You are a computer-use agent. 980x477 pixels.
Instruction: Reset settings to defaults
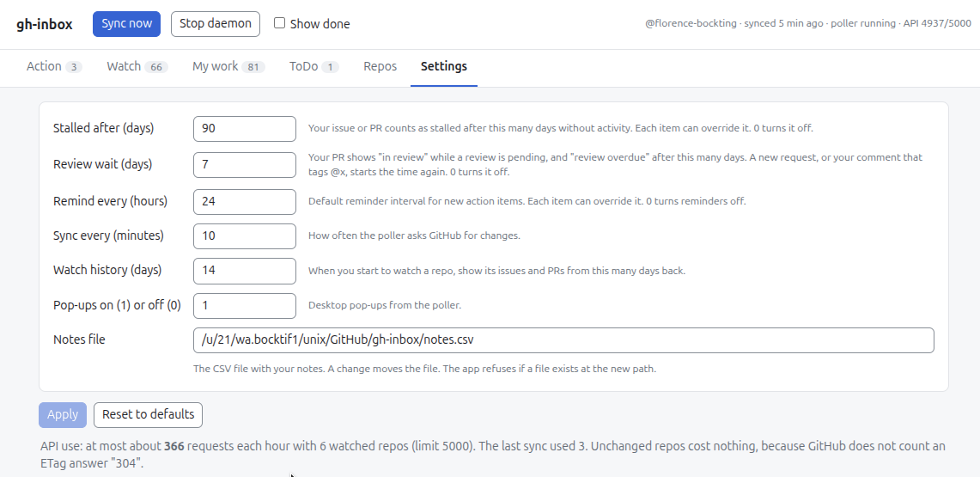tap(148, 414)
